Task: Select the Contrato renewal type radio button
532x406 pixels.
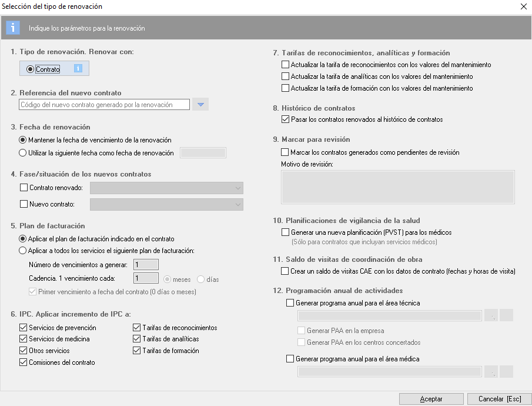Action: click(31, 69)
